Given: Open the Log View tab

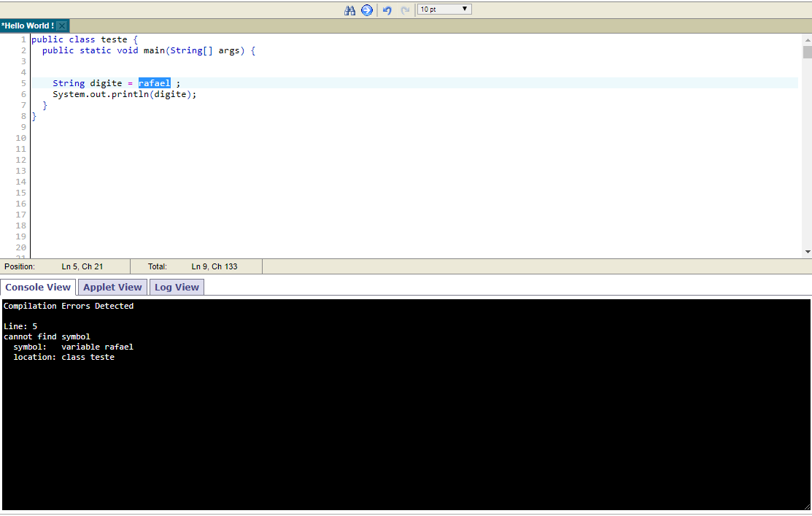Looking at the screenshot, I should (177, 287).
